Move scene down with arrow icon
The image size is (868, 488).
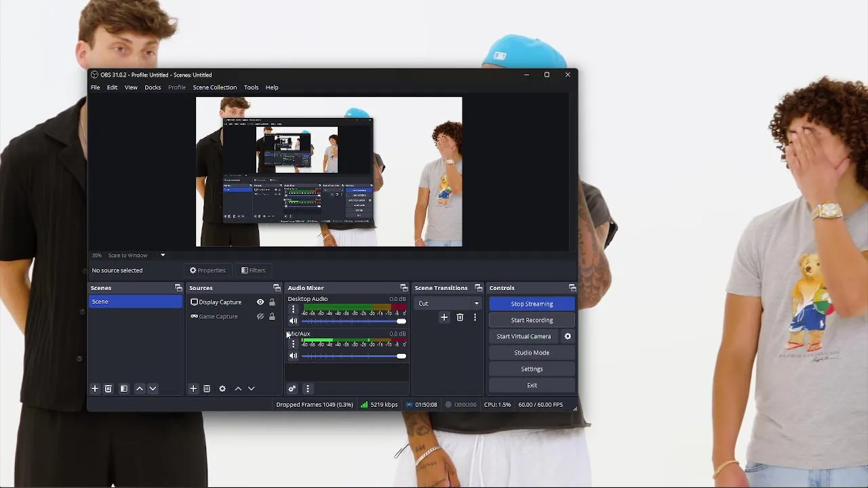153,388
